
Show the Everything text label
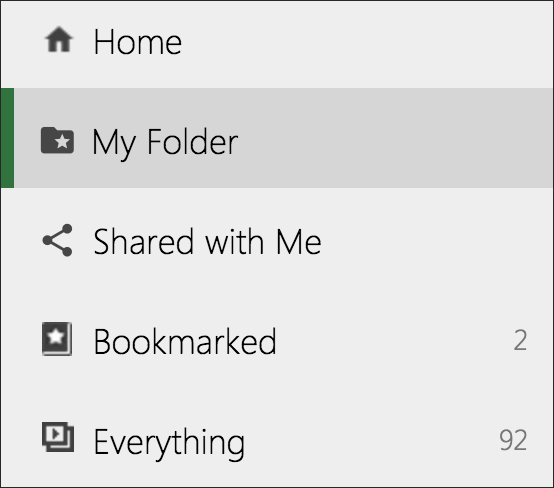coord(169,443)
